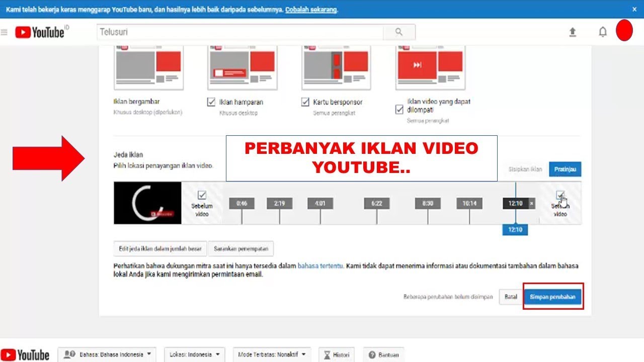This screenshot has height=362, width=644.
Task: Open the Bahasa: Bahasa Indonesia dropdown
Action: [x=107, y=354]
